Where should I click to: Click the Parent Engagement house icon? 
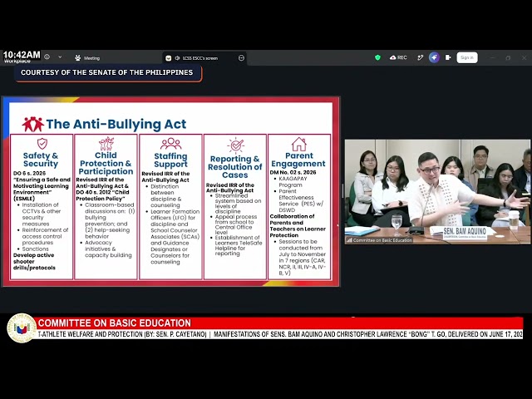click(299, 144)
